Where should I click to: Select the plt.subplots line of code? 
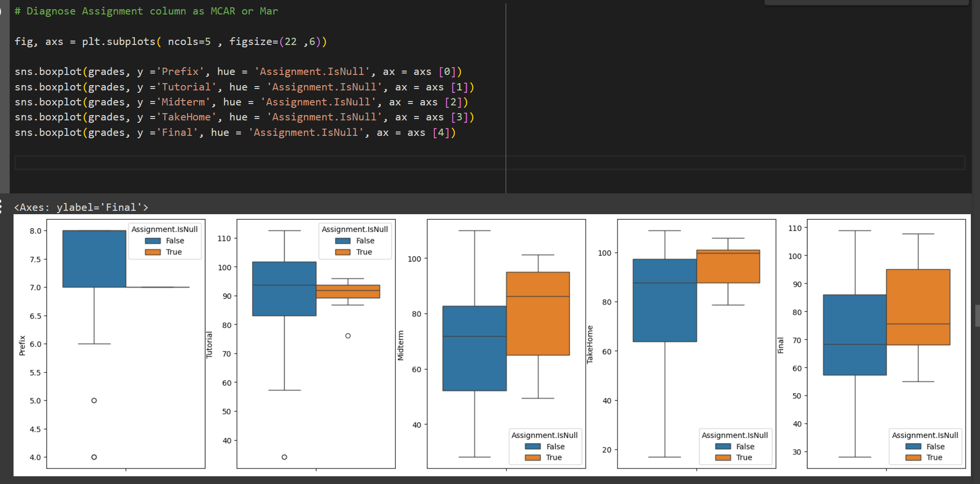click(x=169, y=42)
